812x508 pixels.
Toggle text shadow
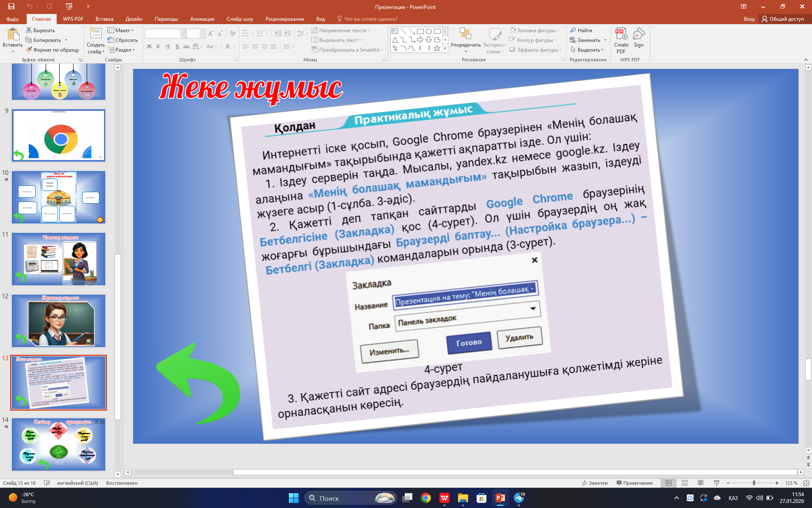click(x=177, y=47)
